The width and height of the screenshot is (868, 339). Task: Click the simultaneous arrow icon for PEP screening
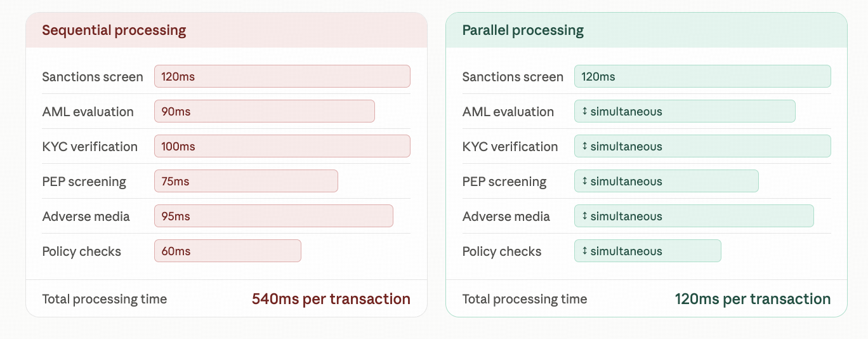[584, 182]
